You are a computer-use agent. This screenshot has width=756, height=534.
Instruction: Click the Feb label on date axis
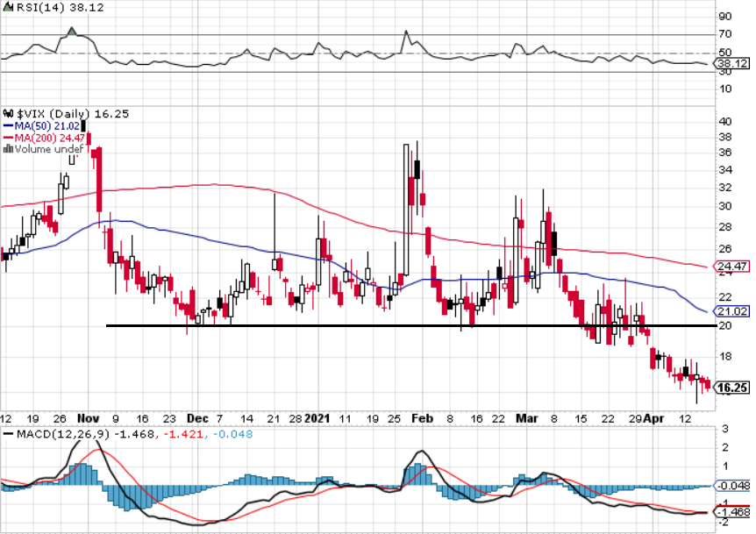tap(422, 418)
